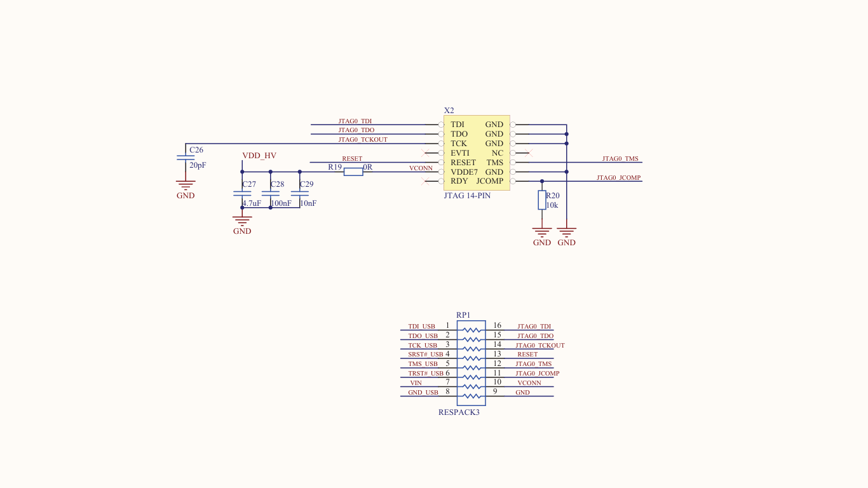Viewport: 868px width, 488px height.
Task: Click the 4.7uF capacitor value
Action: (252, 203)
